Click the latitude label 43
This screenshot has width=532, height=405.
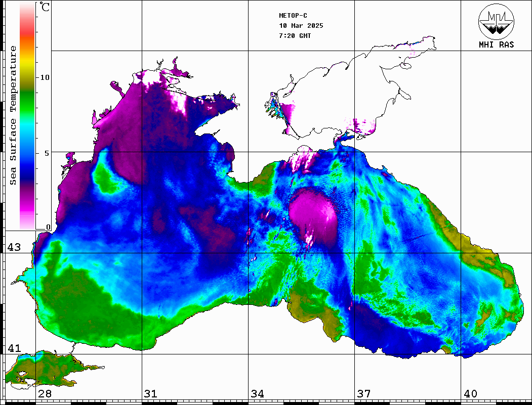click(x=14, y=247)
